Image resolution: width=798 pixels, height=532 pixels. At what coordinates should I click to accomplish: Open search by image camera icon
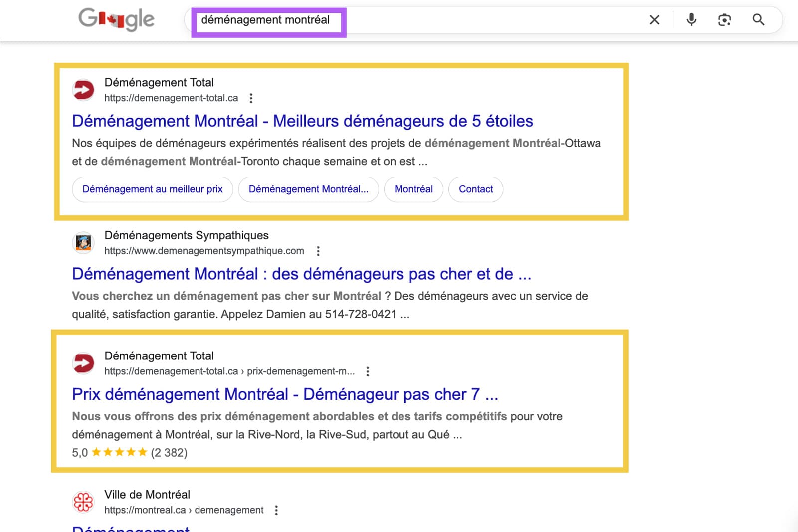[724, 20]
